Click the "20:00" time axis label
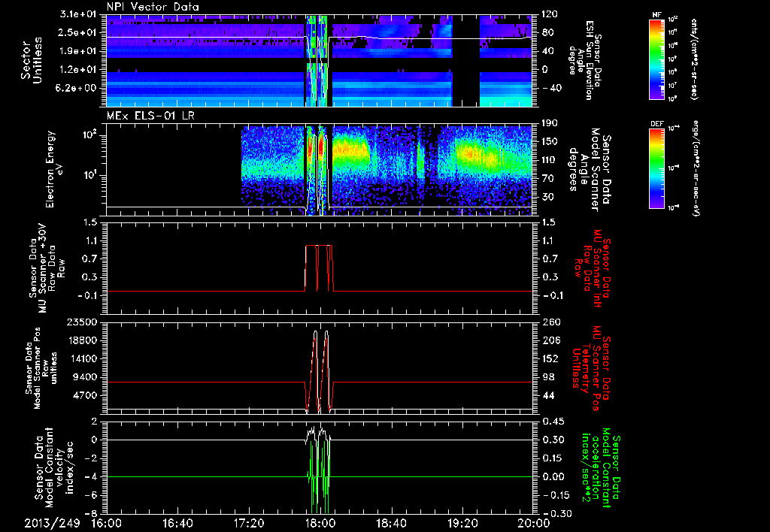The height and width of the screenshot is (532, 770). (533, 523)
